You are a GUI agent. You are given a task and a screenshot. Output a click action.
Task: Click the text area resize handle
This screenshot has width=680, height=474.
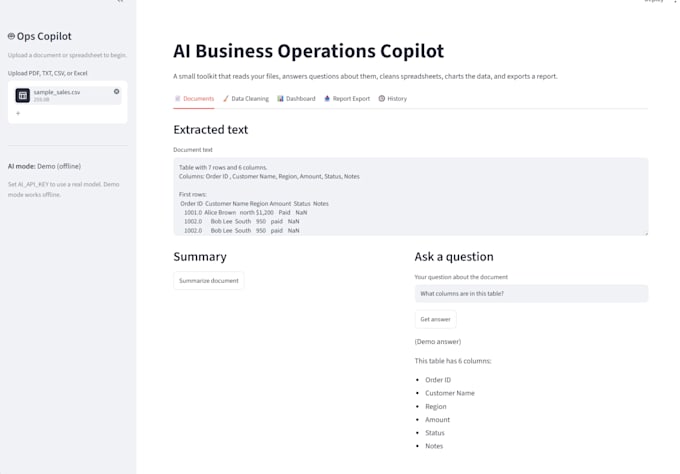[646, 233]
